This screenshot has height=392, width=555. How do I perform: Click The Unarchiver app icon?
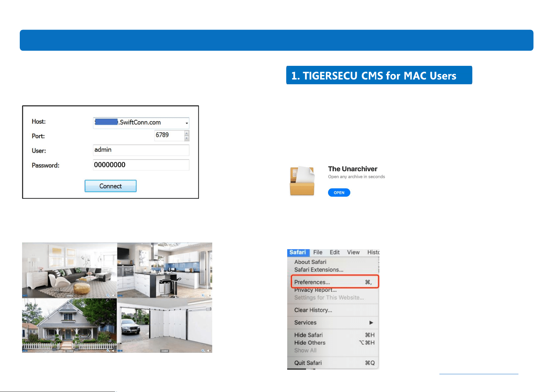(x=302, y=181)
